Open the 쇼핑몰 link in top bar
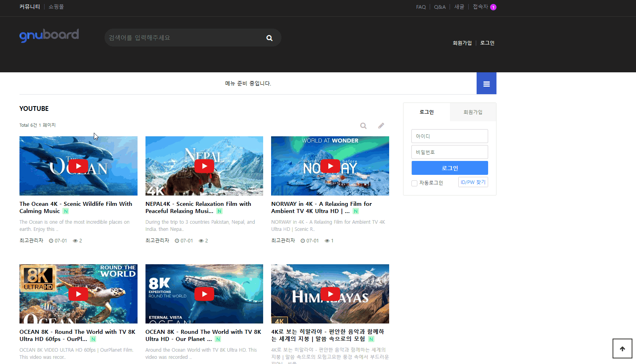The width and height of the screenshot is (636, 364). (x=56, y=7)
